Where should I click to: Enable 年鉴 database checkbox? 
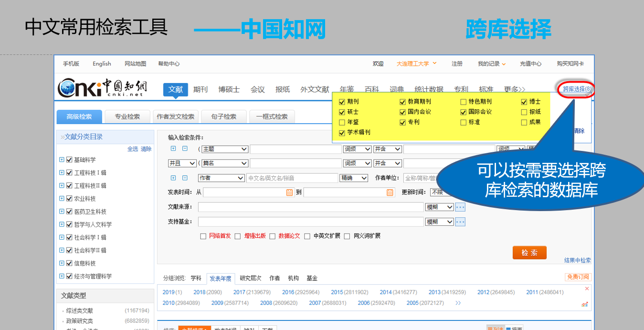click(342, 122)
